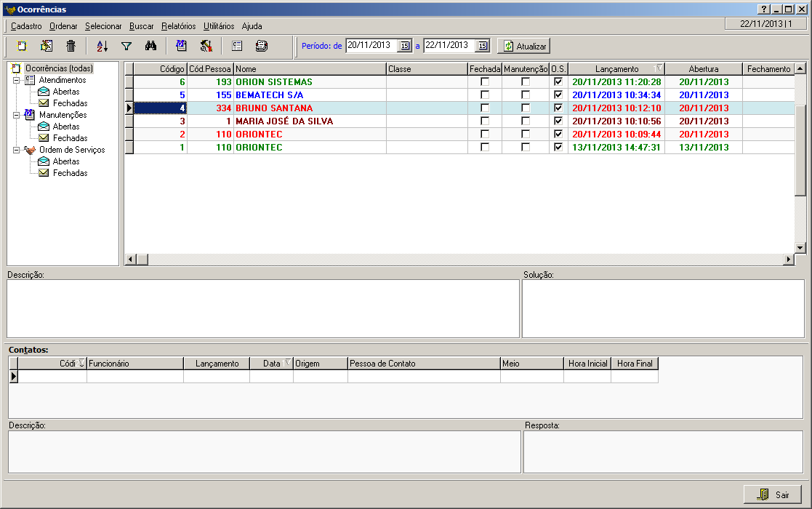The height and width of the screenshot is (509, 812).
Task: Open the calendar for the start date
Action: [x=405, y=46]
